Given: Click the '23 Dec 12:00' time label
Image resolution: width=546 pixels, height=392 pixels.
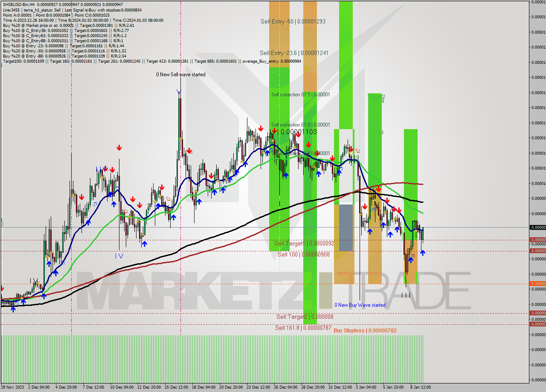Looking at the screenshot, I should pyautogui.click(x=258, y=387).
